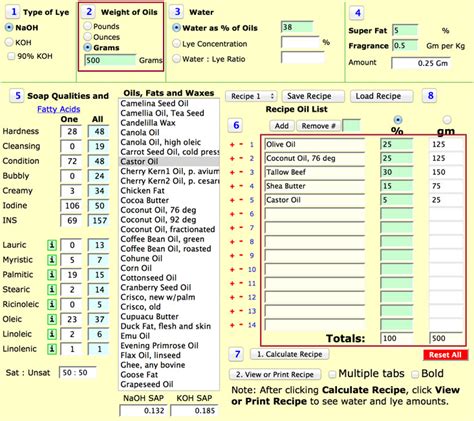Image resolution: width=474 pixels, height=421 pixels.
Task: Click the Myristic acid info icon
Action: [52, 260]
